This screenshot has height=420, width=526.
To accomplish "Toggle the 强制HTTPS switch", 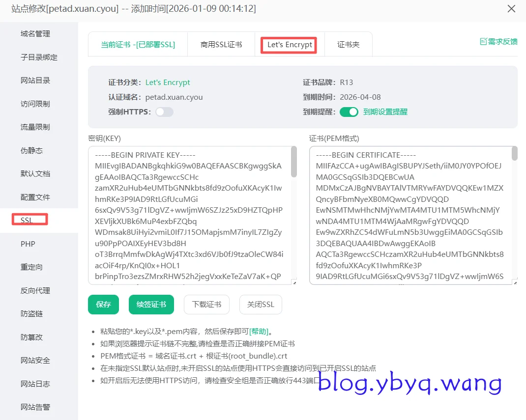I will (x=164, y=112).
